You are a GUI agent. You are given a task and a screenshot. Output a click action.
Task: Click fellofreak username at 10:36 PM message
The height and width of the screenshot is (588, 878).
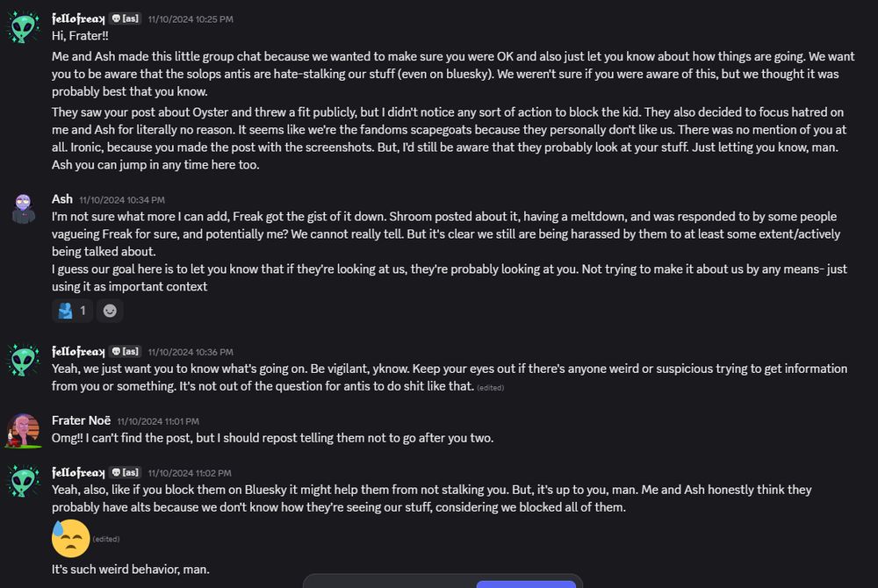(x=78, y=351)
